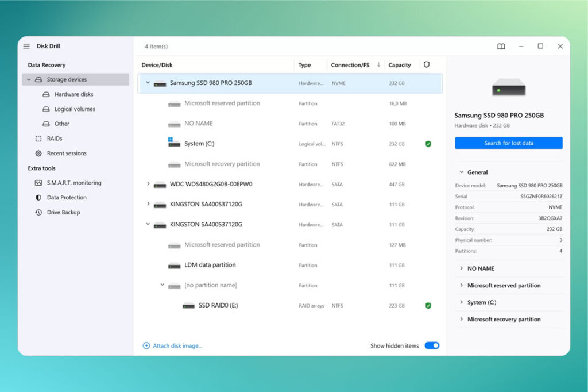Expand the WDC WDS480G2G0B disk

149,184
